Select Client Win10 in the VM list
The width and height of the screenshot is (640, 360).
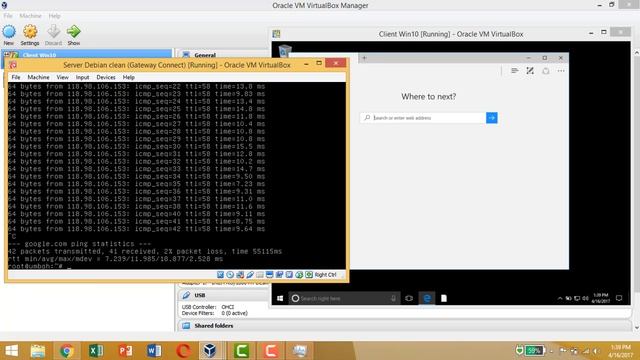point(87,54)
